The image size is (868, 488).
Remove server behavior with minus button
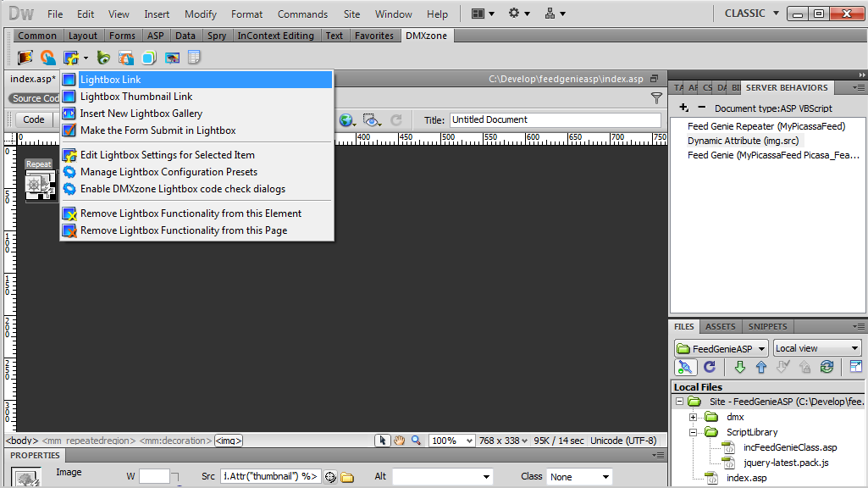tap(702, 108)
